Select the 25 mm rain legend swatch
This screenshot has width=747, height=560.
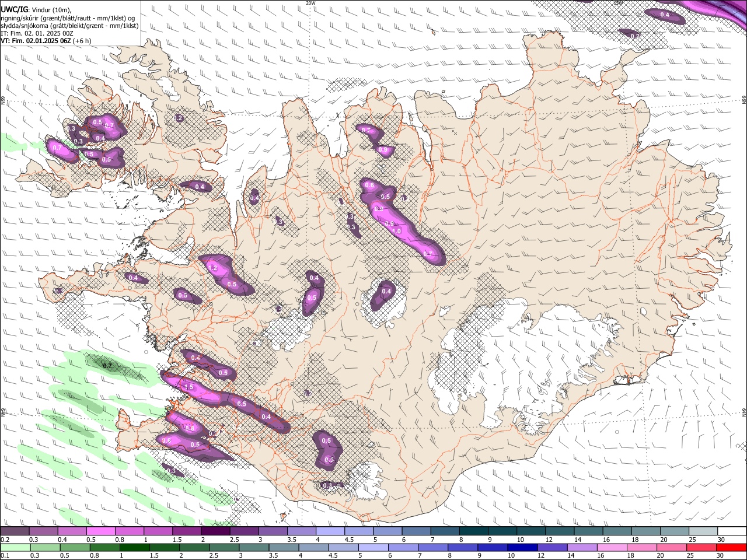(x=702, y=548)
